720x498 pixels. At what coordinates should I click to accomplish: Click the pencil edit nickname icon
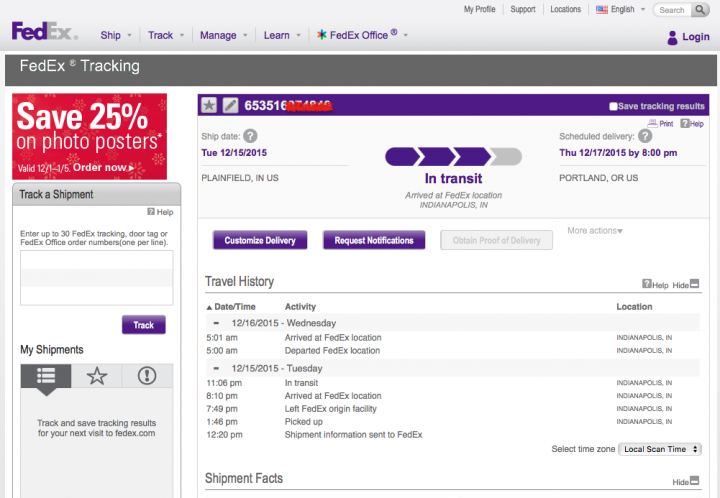click(230, 106)
